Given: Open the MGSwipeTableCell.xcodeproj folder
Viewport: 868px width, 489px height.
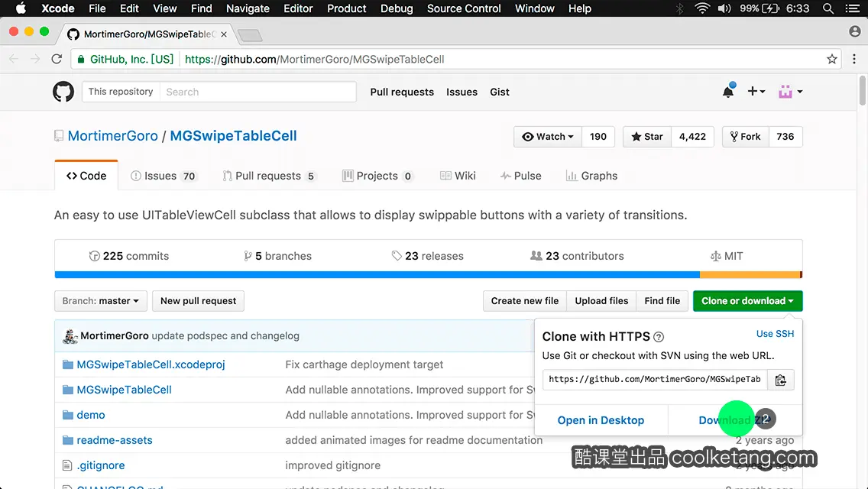Looking at the screenshot, I should [x=151, y=364].
